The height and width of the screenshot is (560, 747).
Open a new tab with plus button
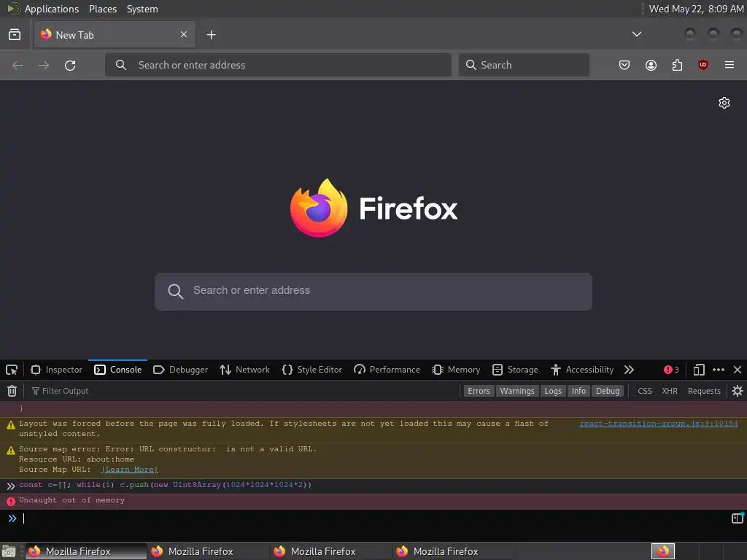click(x=211, y=35)
